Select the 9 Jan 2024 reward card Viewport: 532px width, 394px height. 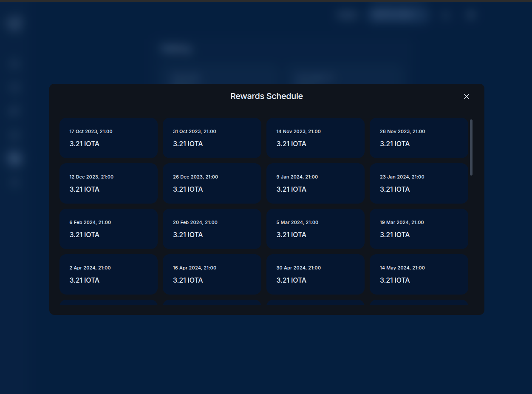(x=315, y=184)
